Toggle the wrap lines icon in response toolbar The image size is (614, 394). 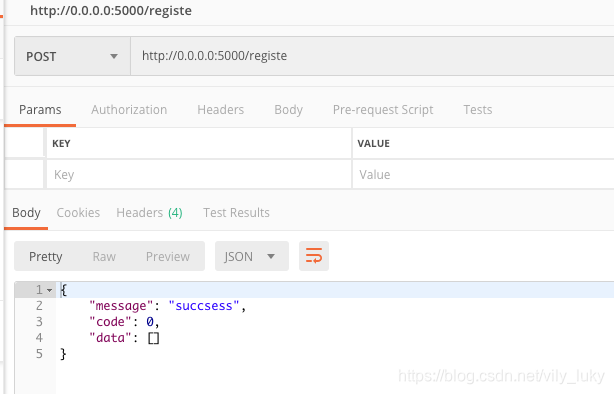click(x=314, y=256)
